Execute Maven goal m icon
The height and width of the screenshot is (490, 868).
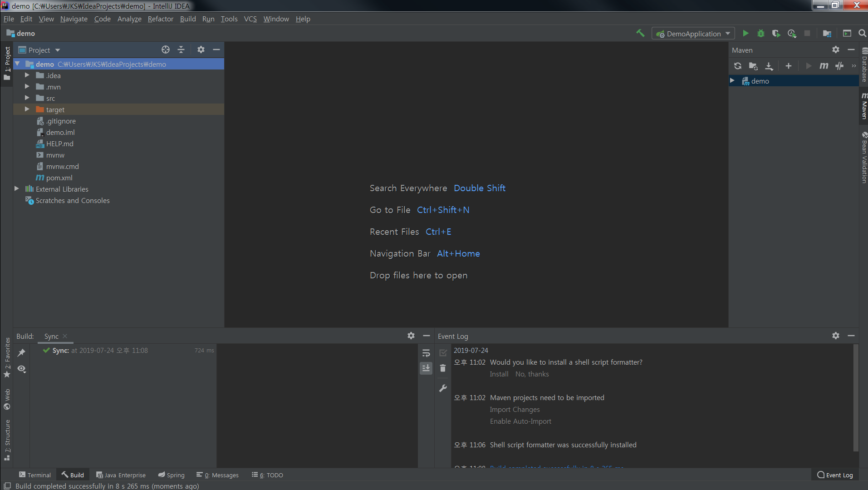click(824, 66)
